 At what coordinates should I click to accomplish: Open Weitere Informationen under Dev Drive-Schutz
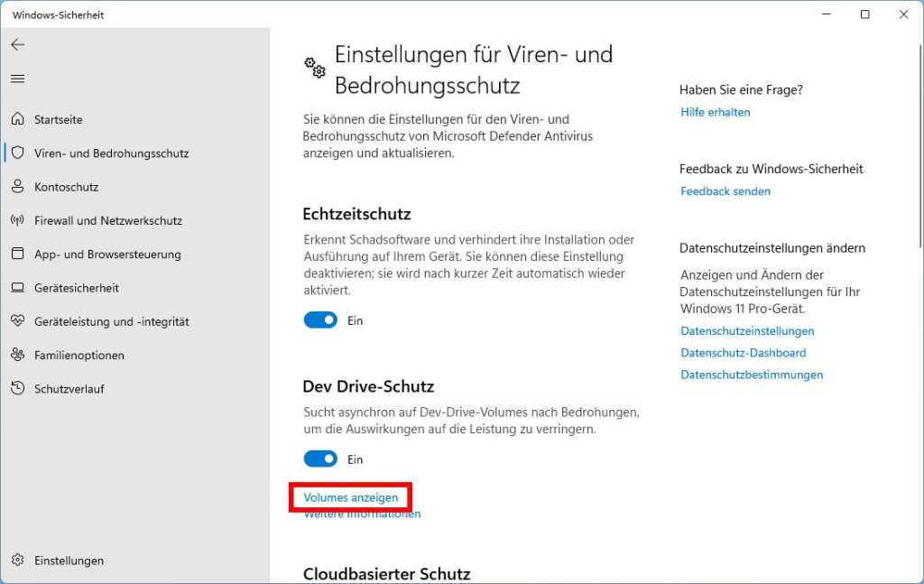(x=362, y=513)
